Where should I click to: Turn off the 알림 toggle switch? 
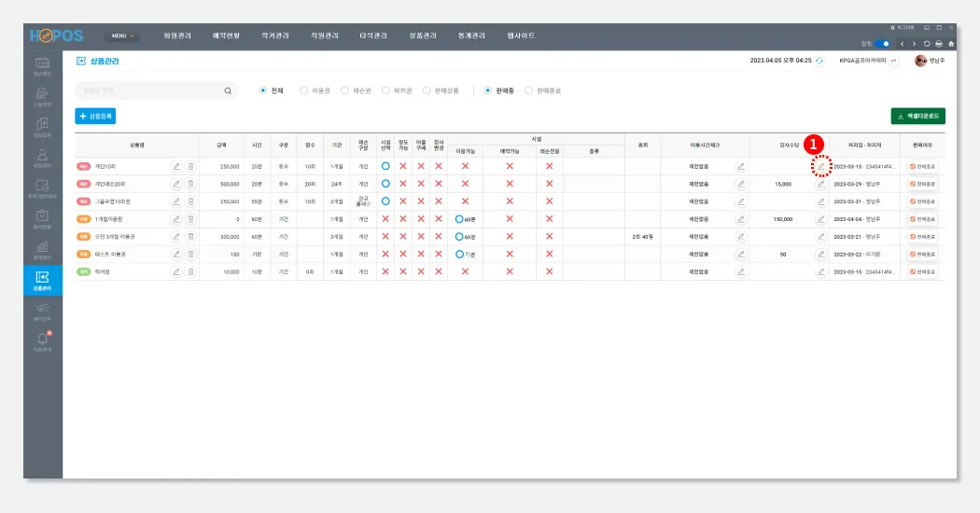click(x=883, y=44)
